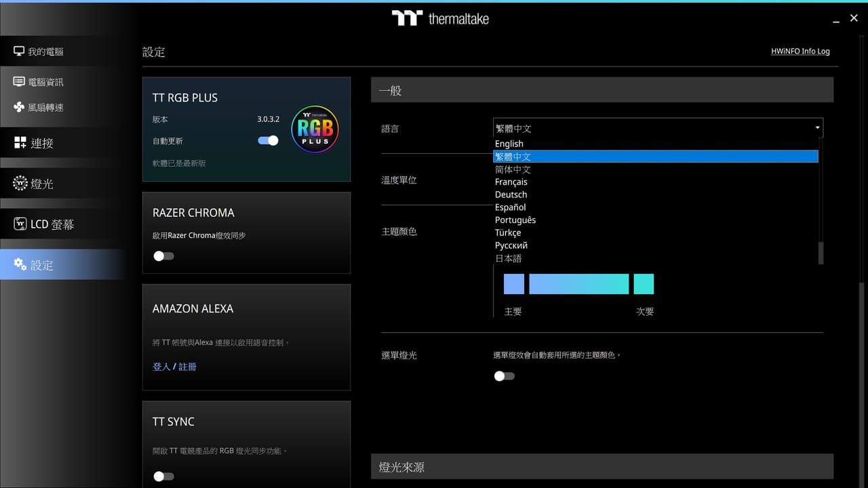868x488 pixels.
Task: Switch to the LCD 螢幕 tab
Action: coord(62,224)
